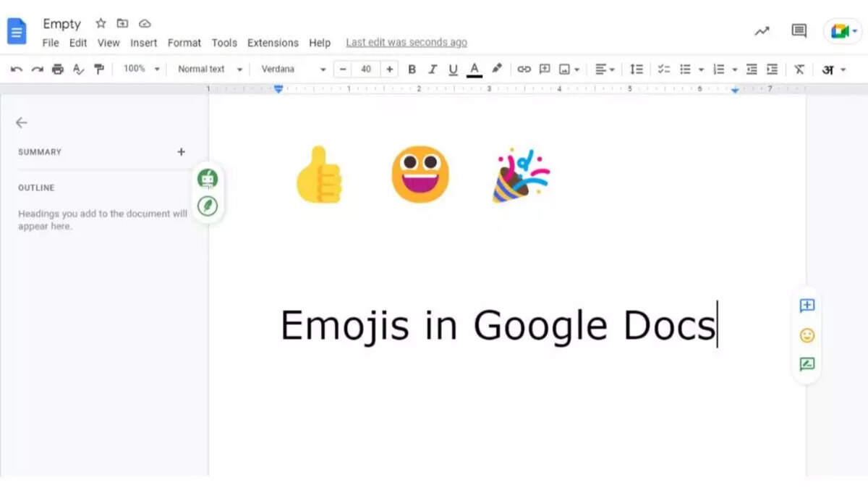Click the font size 40 field
This screenshot has width=868, height=488.
point(366,70)
